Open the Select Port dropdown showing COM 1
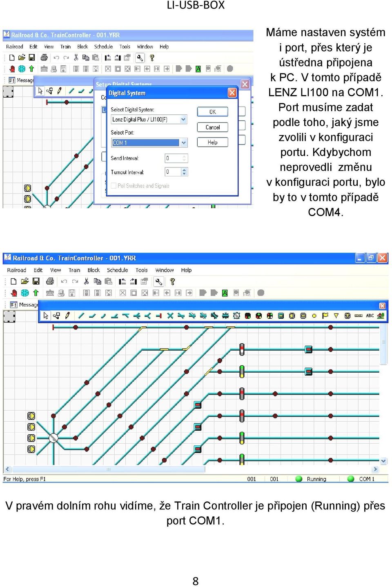 [x=183, y=142]
